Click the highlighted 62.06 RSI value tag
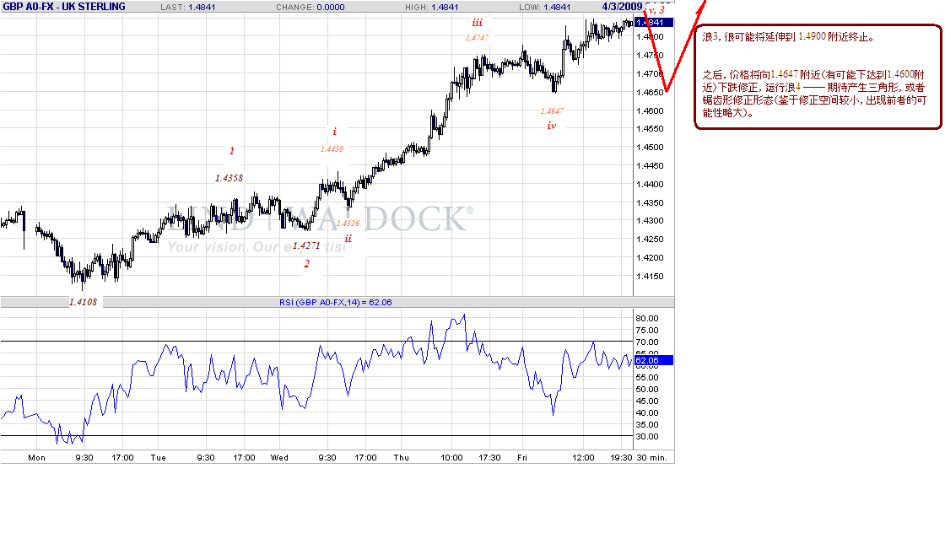This screenshot has height=560, width=945. pyautogui.click(x=653, y=361)
